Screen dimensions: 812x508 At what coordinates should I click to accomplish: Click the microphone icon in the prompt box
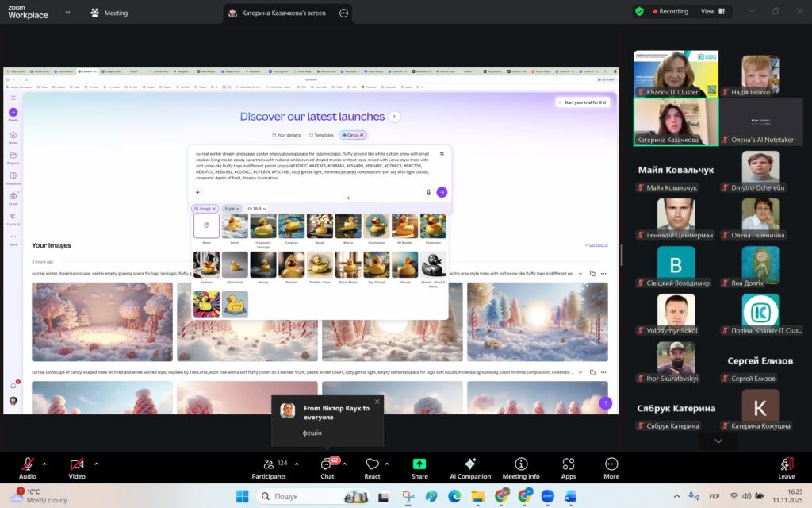pos(428,192)
